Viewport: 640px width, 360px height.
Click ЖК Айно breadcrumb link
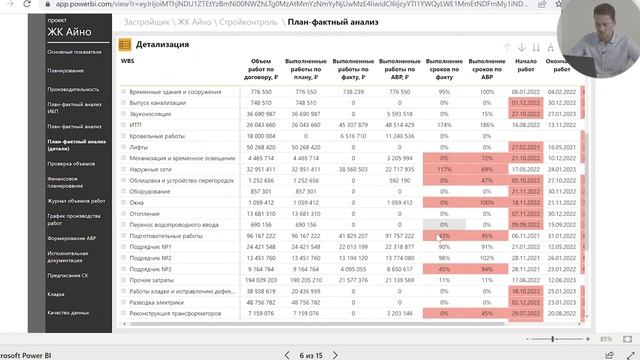click(x=194, y=22)
